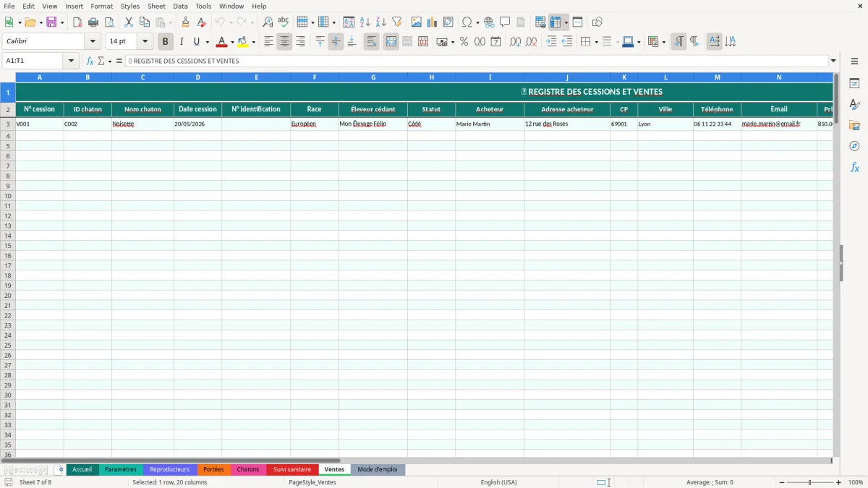
Task: Switch to the Suivi sanitaire sheet tab
Action: tap(292, 469)
